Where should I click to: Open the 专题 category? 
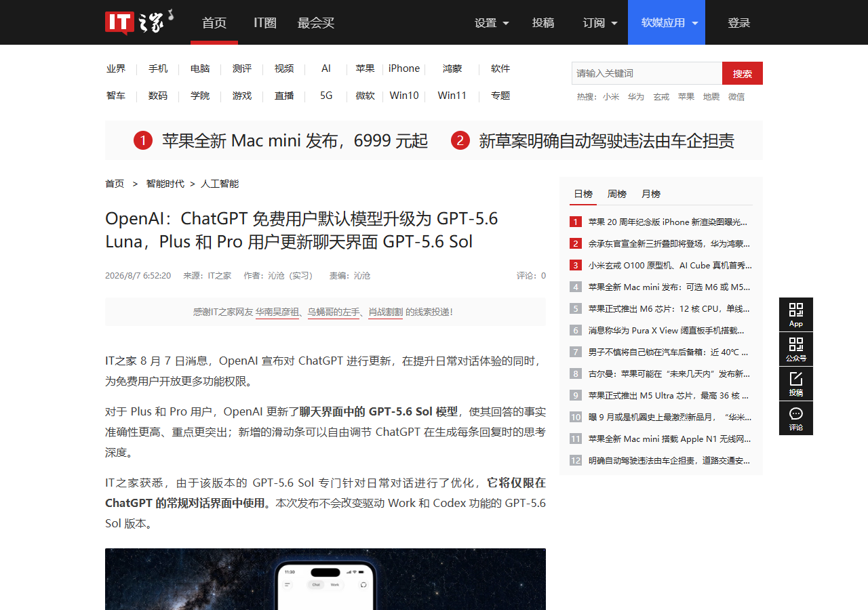500,96
